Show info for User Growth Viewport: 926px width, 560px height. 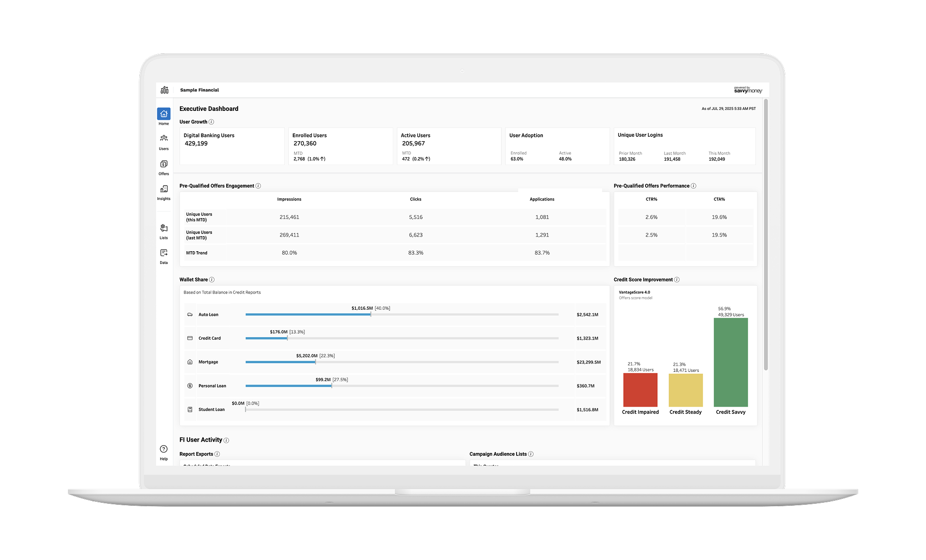pyautogui.click(x=212, y=122)
